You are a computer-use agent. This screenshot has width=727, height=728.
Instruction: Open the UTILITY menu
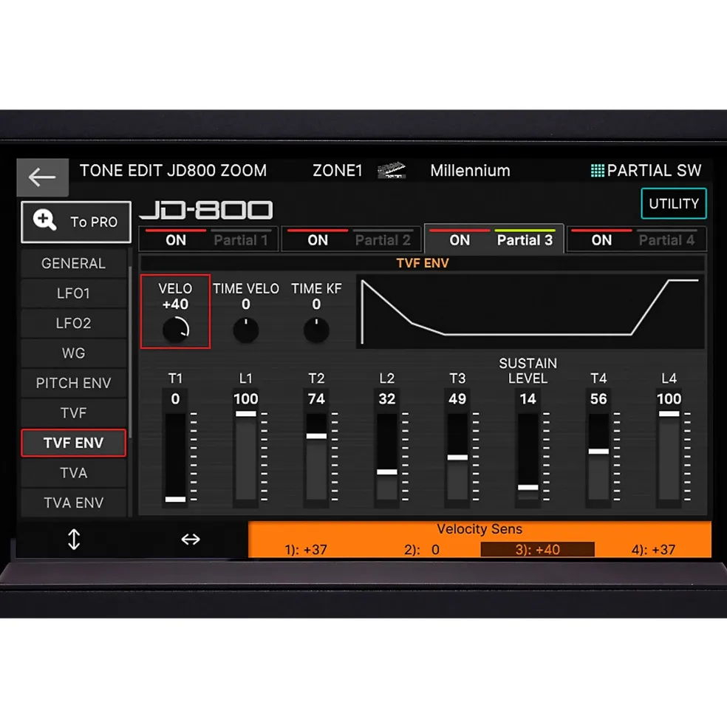click(x=674, y=203)
